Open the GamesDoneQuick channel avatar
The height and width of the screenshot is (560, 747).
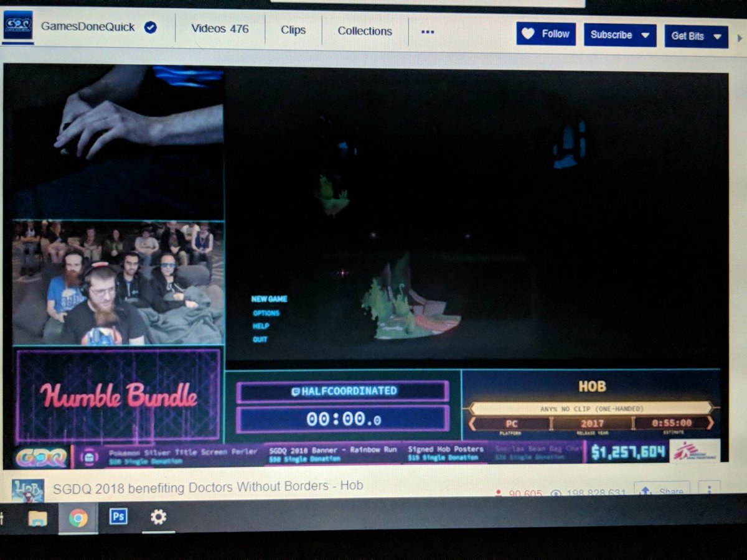tap(17, 27)
